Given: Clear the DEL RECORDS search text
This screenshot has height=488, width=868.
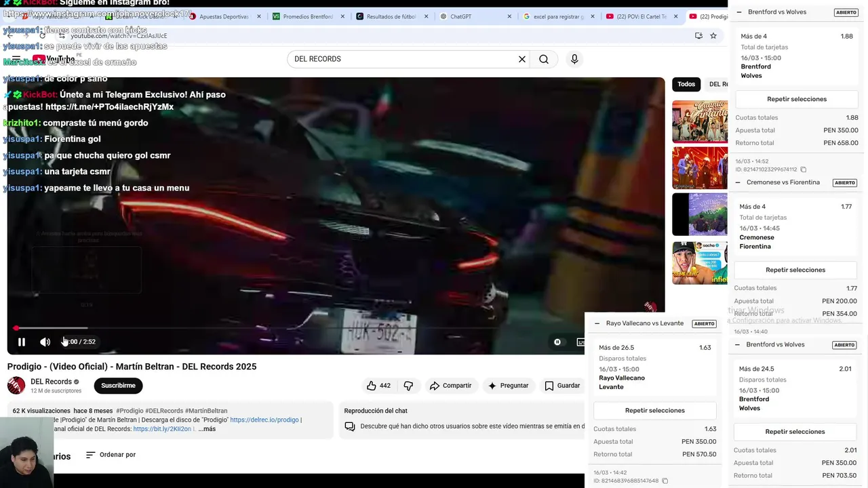Looking at the screenshot, I should tap(522, 59).
